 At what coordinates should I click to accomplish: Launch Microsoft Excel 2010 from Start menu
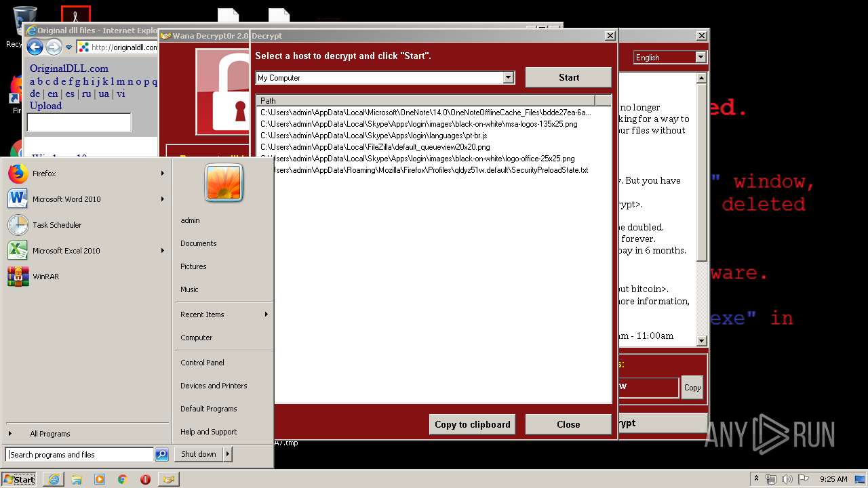pos(85,251)
